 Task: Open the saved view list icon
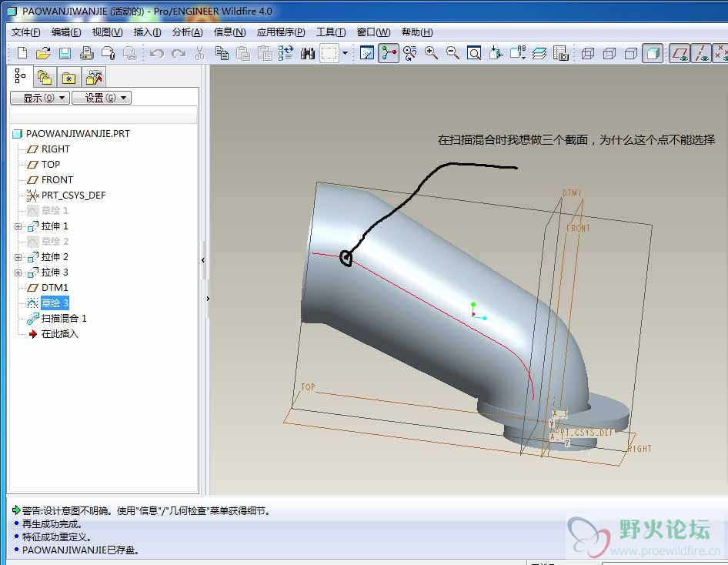517,52
